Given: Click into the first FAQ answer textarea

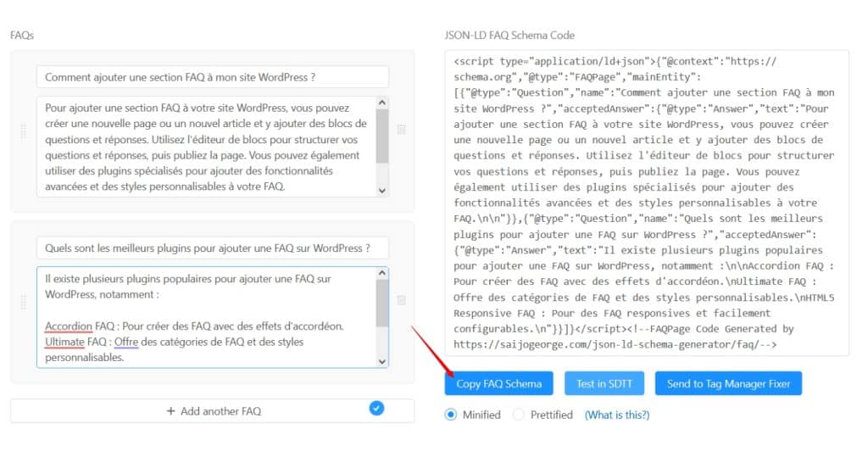Looking at the screenshot, I should tap(206, 148).
